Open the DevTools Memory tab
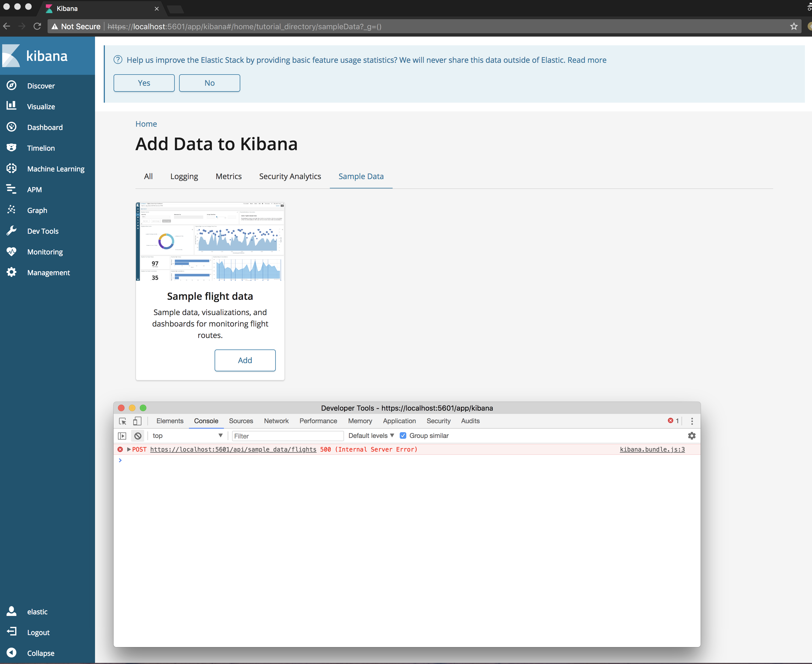The width and height of the screenshot is (812, 664). [360, 421]
